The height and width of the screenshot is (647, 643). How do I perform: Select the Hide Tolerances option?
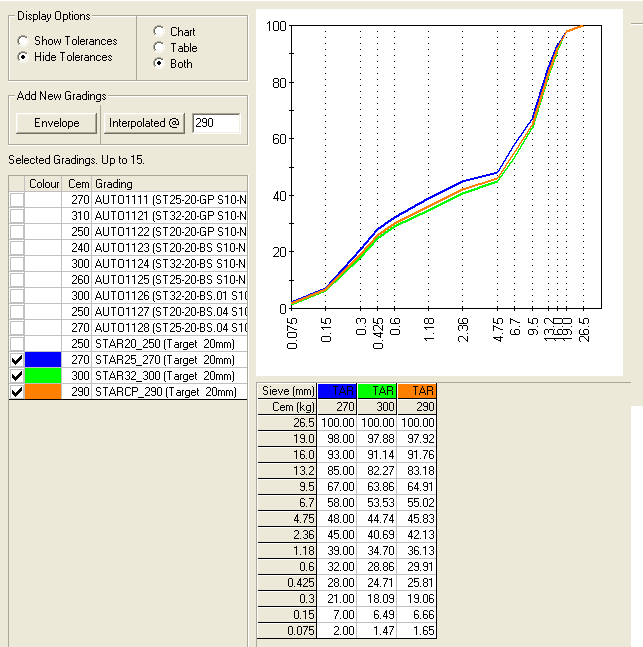(23, 57)
